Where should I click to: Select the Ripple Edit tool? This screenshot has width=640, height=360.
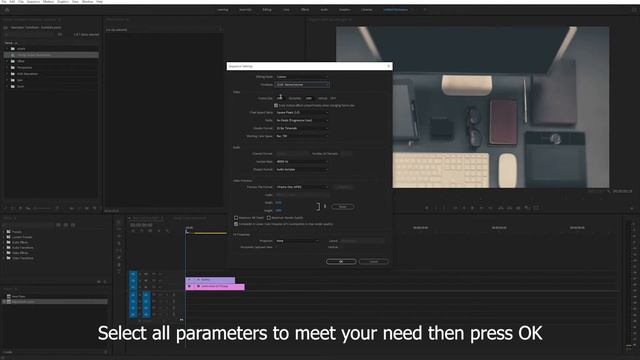click(119, 236)
